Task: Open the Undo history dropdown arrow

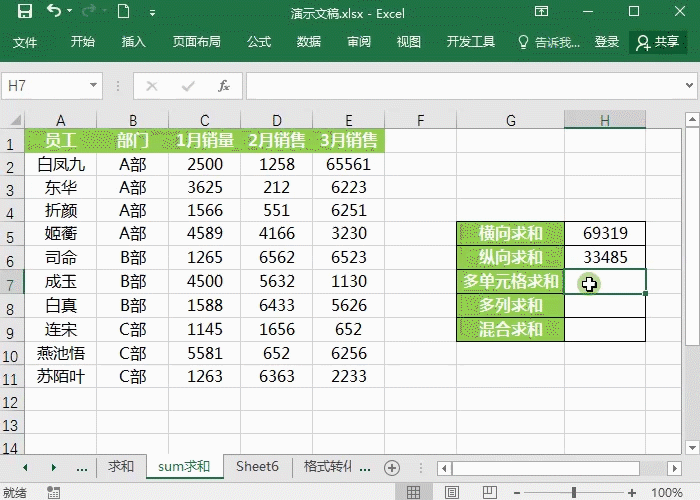Action: [x=70, y=11]
